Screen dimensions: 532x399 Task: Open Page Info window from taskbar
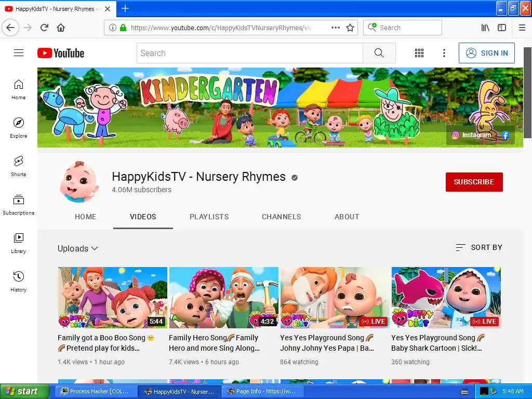(x=262, y=391)
